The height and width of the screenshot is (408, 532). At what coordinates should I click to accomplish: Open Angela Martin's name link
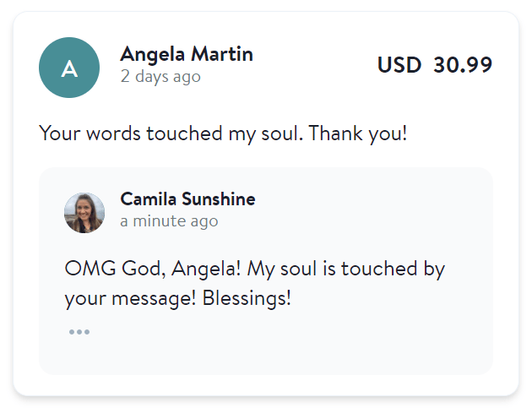point(187,54)
